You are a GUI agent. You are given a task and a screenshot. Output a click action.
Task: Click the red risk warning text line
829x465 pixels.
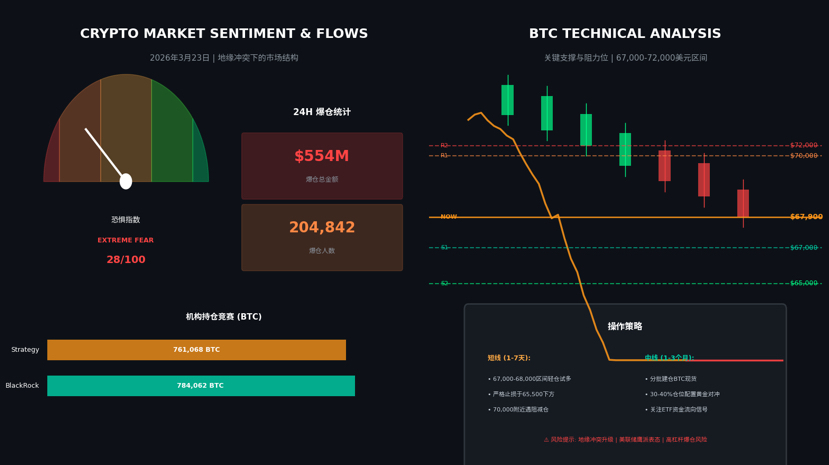(x=625, y=440)
